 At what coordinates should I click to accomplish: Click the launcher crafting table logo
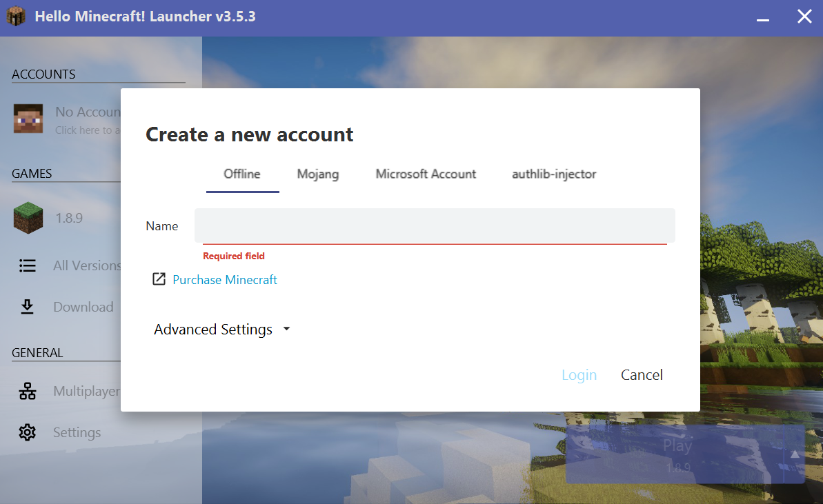tap(17, 17)
